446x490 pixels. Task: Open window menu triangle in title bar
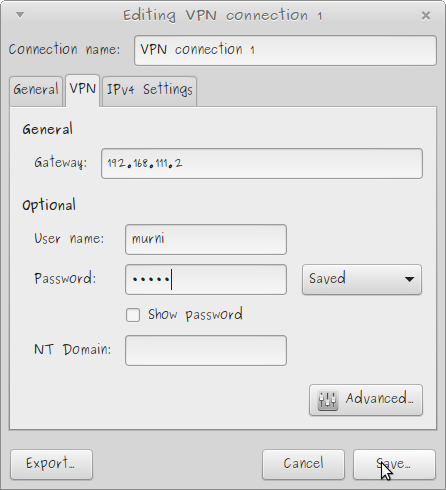point(20,15)
